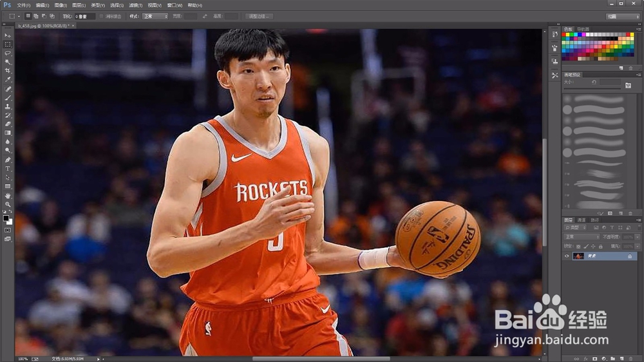The height and width of the screenshot is (362, 644).
Task: Add a layer mask
Action: pyautogui.click(x=594, y=359)
